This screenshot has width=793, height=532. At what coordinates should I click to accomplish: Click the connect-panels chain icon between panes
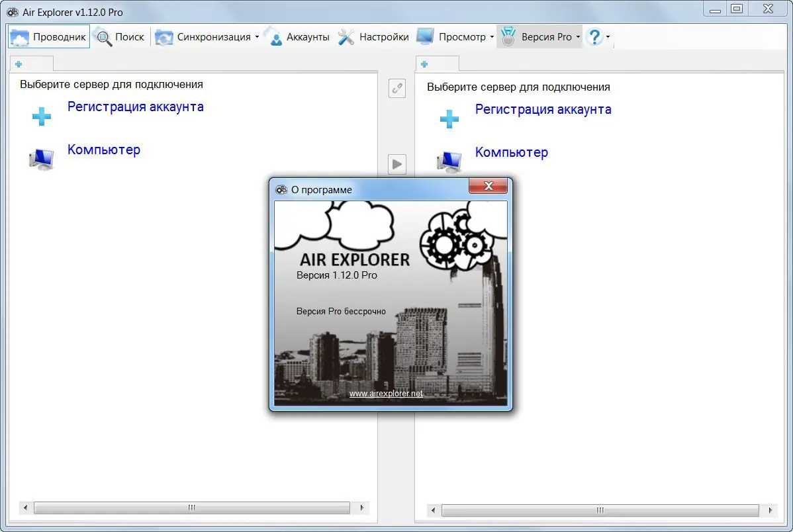pyautogui.click(x=396, y=88)
